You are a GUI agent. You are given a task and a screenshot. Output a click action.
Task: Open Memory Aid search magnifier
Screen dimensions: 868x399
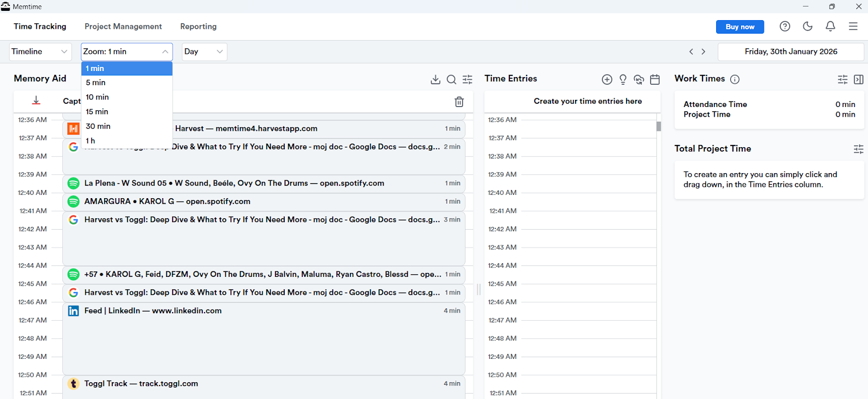pos(451,79)
